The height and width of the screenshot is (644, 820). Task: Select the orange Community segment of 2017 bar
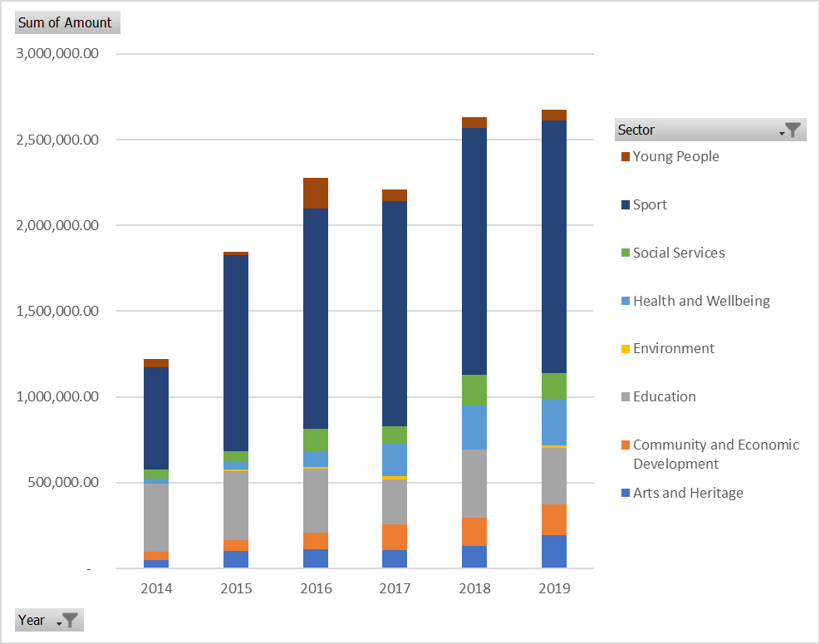[x=395, y=538]
